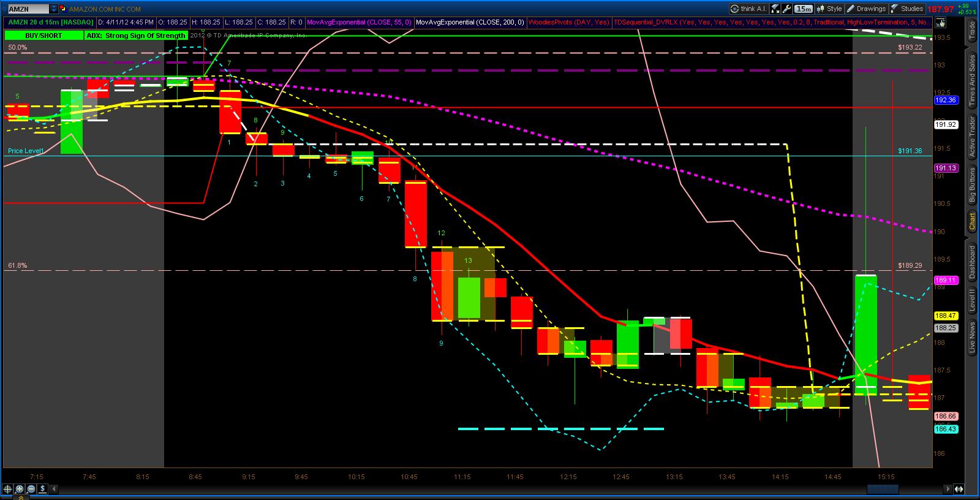This screenshot has height=500, width=980.
Task: Click the 189.11 magenta price bubble
Action: 946,279
